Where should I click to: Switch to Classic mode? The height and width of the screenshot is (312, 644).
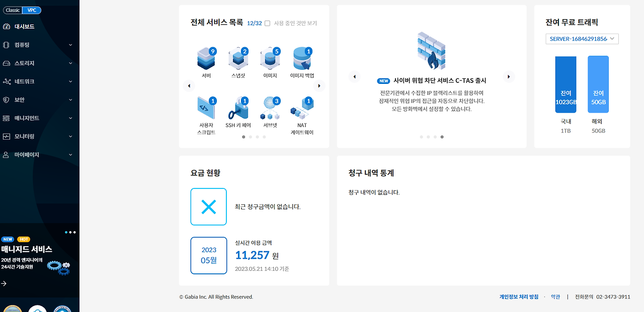13,10
